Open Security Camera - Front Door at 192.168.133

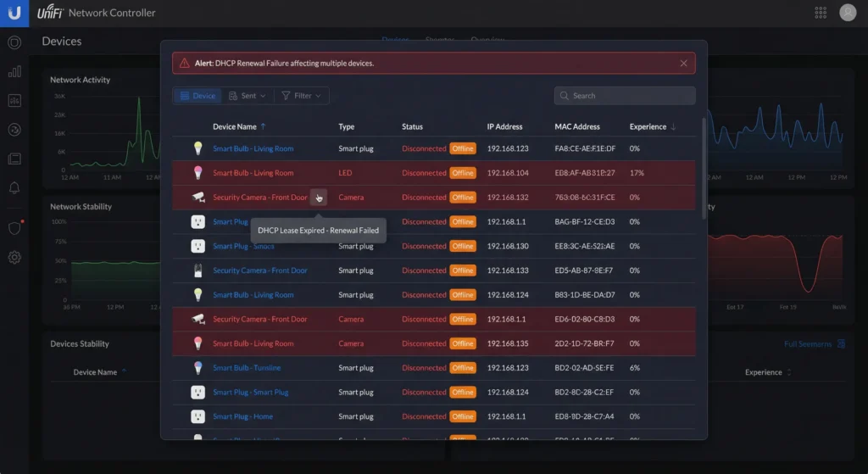pyautogui.click(x=259, y=270)
